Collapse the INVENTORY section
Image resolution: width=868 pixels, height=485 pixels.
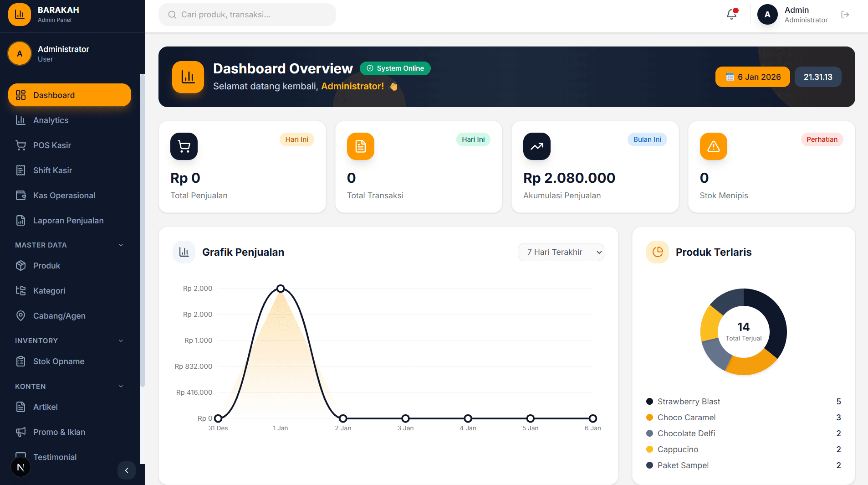coord(120,341)
